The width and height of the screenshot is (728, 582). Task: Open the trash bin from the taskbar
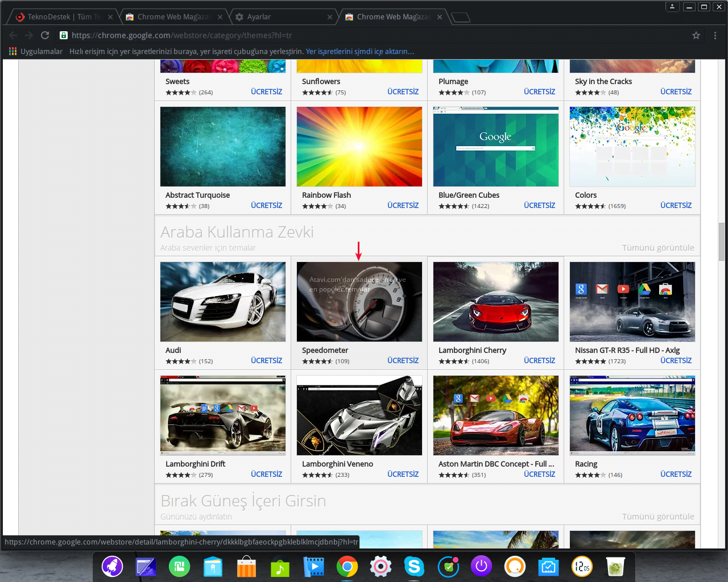click(x=615, y=567)
